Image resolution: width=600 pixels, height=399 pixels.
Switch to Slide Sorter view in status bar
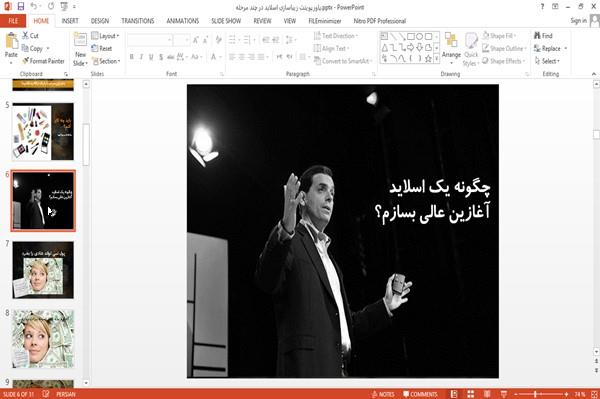click(471, 394)
